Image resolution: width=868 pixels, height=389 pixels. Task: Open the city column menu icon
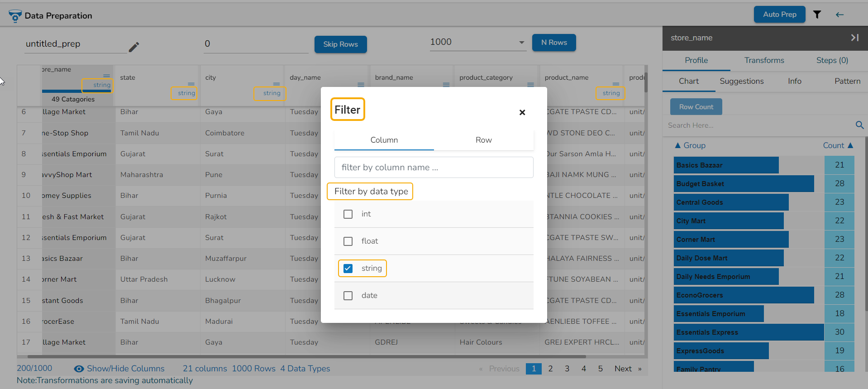(x=276, y=84)
